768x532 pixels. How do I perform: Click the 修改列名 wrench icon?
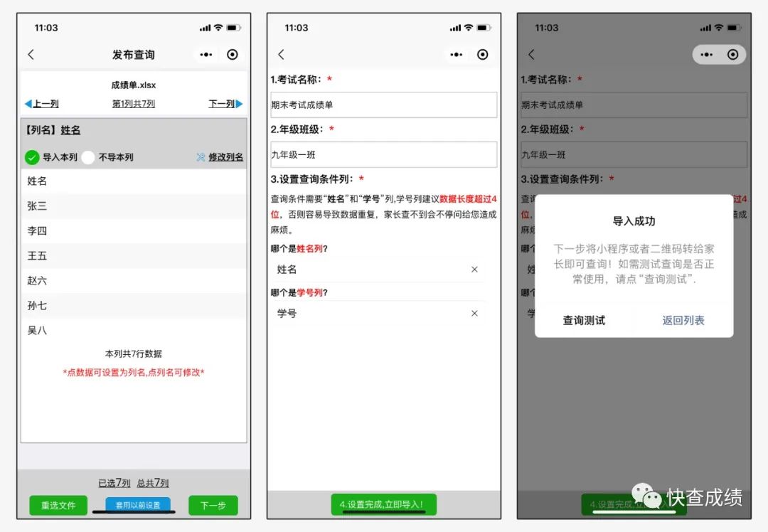201,157
